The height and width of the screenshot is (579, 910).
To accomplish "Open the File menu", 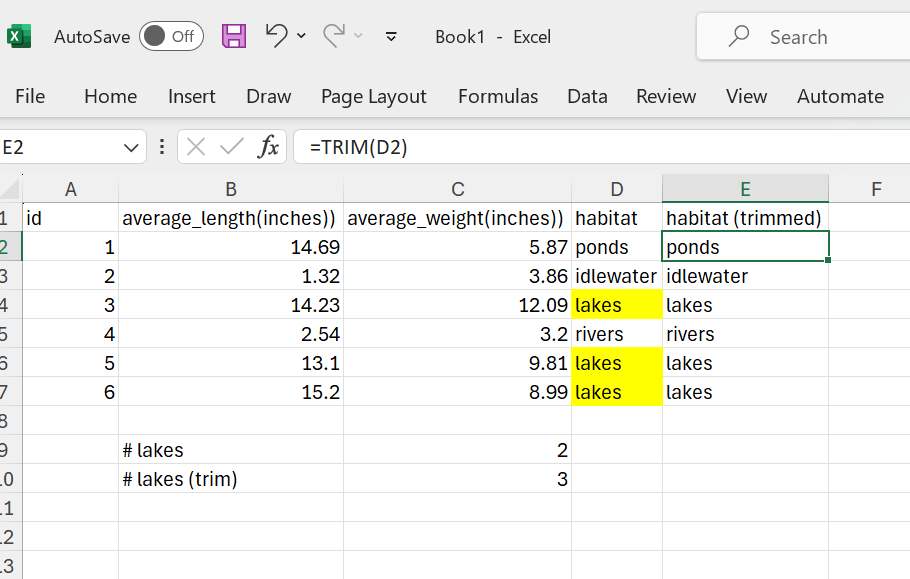I will tap(30, 96).
